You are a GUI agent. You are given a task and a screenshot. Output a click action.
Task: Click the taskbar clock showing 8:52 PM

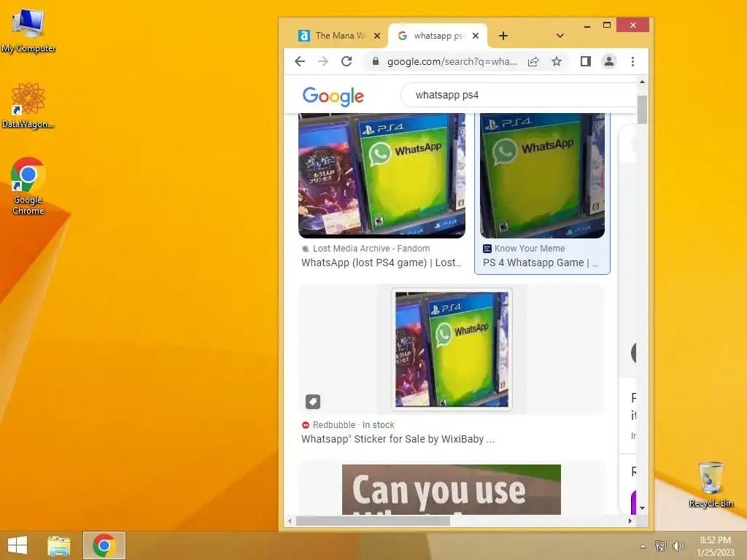(715, 545)
